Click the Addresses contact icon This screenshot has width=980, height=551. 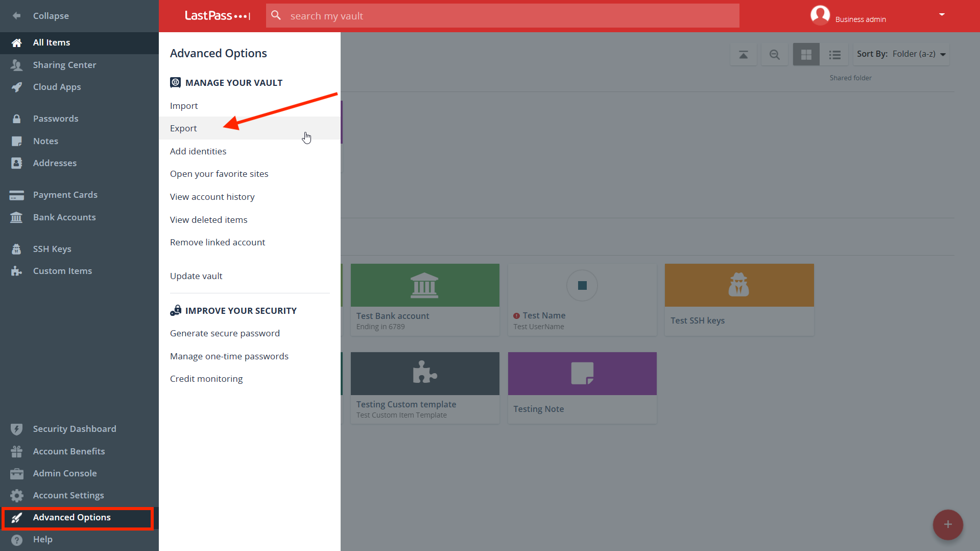pos(17,163)
